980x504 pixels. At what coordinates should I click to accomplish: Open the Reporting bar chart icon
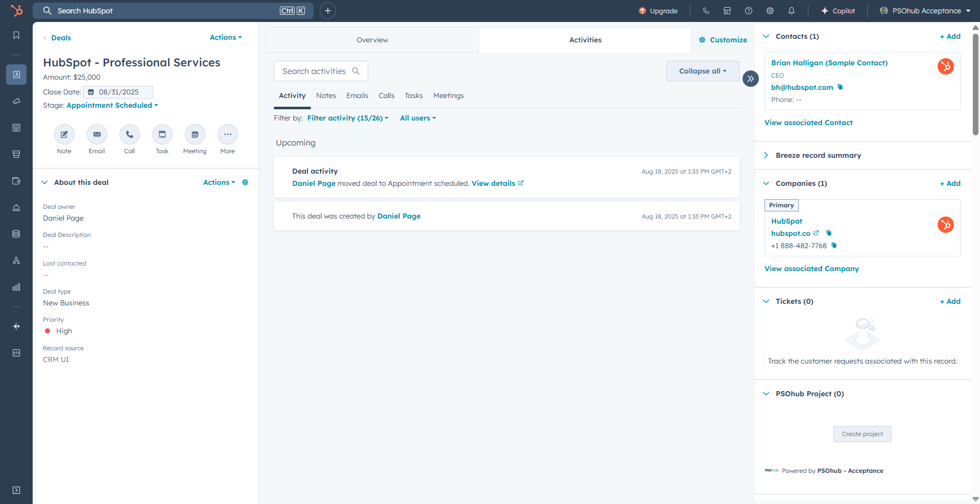(x=16, y=287)
